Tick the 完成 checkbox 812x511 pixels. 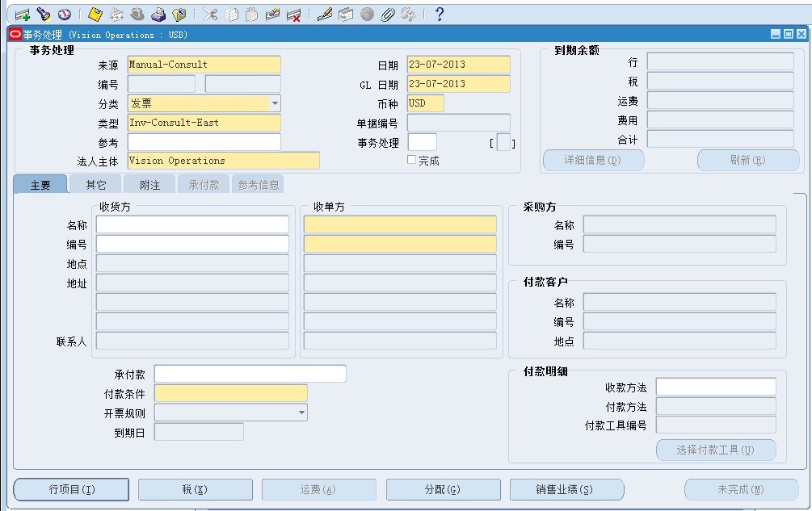[x=412, y=160]
